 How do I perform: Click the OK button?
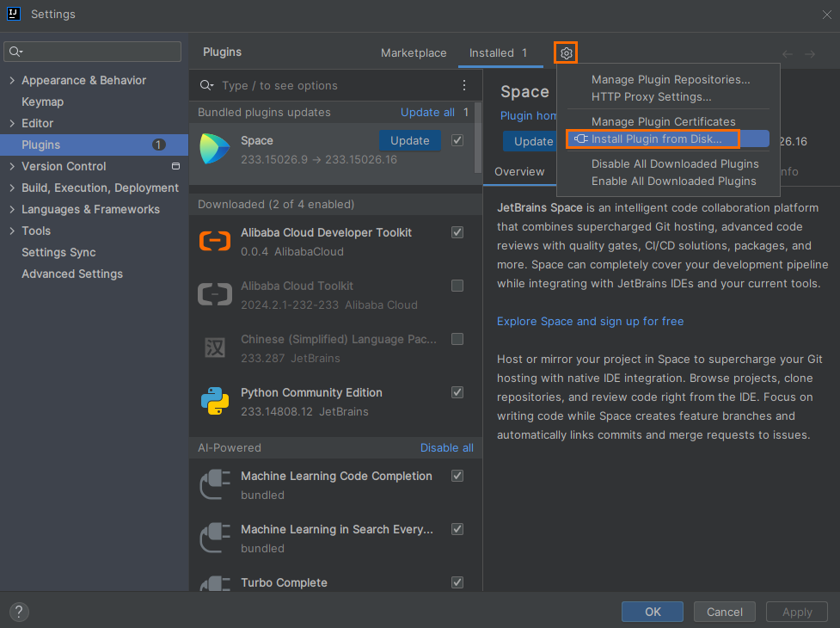tap(653, 612)
